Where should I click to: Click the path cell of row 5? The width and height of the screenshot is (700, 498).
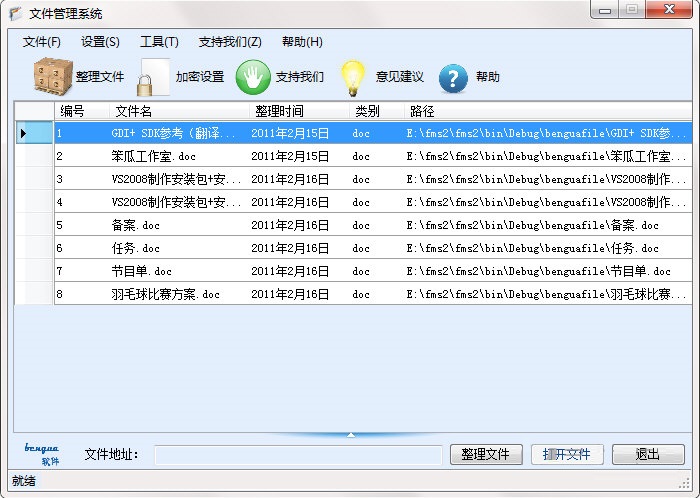pyautogui.click(x=548, y=225)
